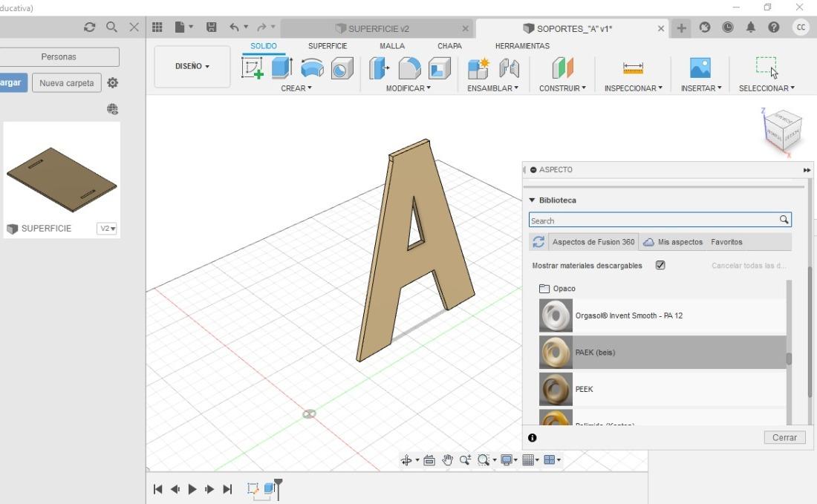Open the help question mark menu
817x504 pixels.
pyautogui.click(x=774, y=27)
